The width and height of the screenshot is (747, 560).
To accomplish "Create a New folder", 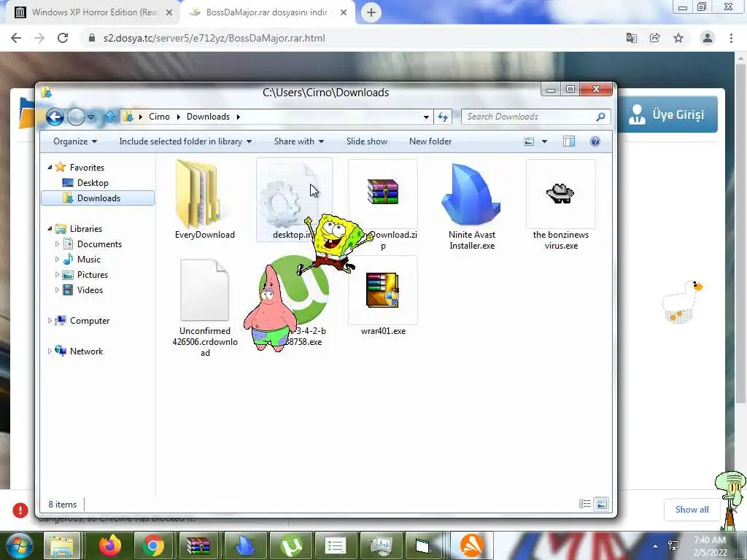I will click(x=430, y=141).
